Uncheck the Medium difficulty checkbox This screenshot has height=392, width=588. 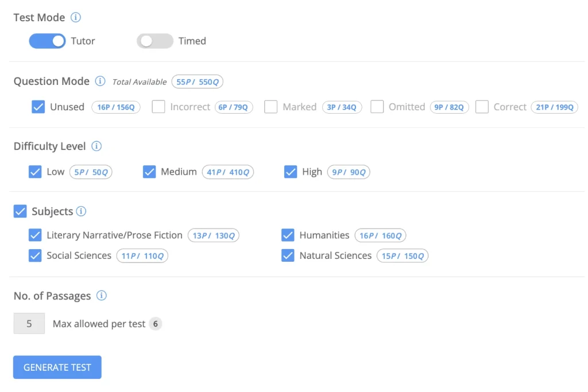[149, 172]
